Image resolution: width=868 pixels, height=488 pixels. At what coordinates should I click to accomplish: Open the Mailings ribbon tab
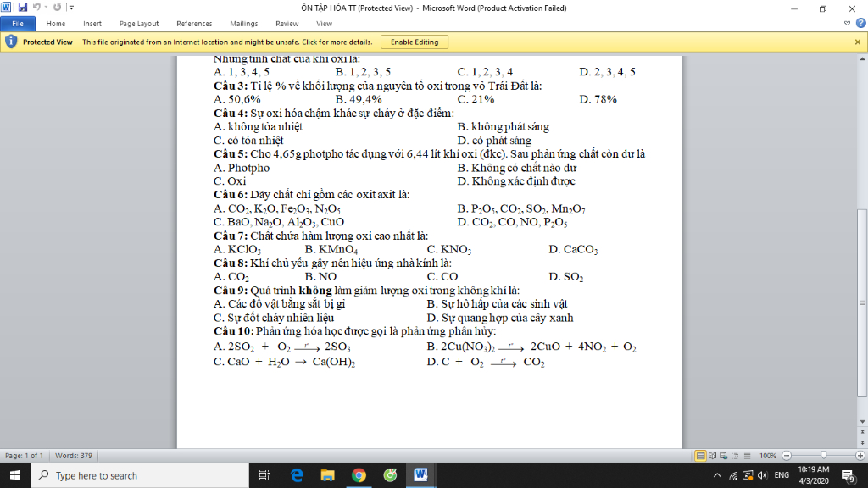click(243, 24)
